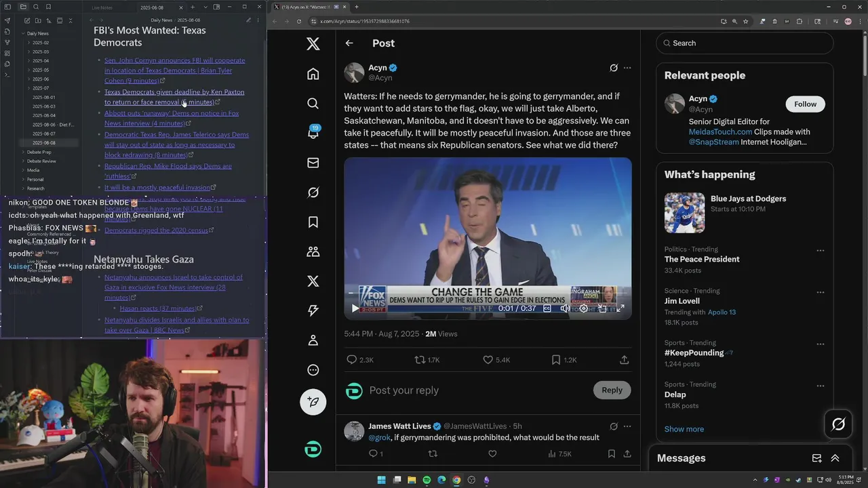Open the floating Grok button
The image size is (868, 488).
(838, 424)
